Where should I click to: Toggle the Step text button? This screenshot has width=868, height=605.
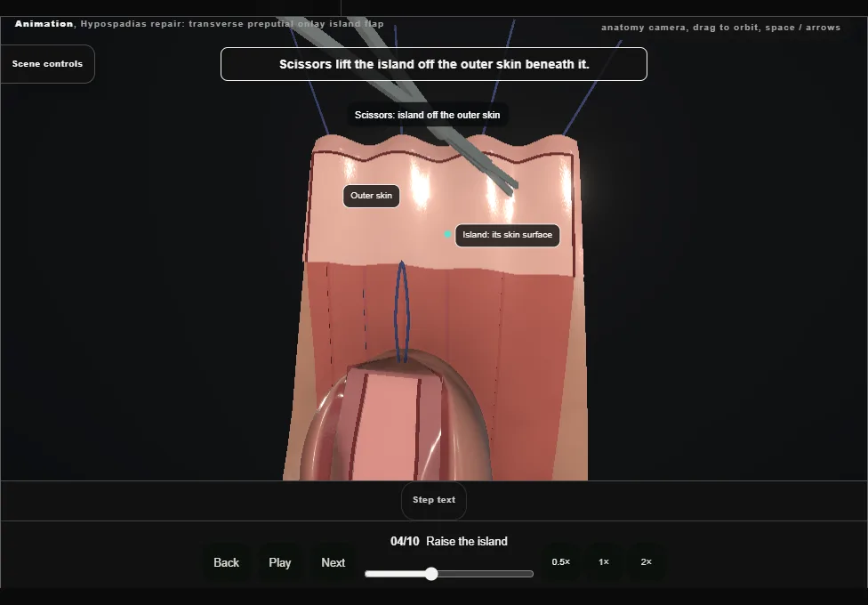[434, 500]
